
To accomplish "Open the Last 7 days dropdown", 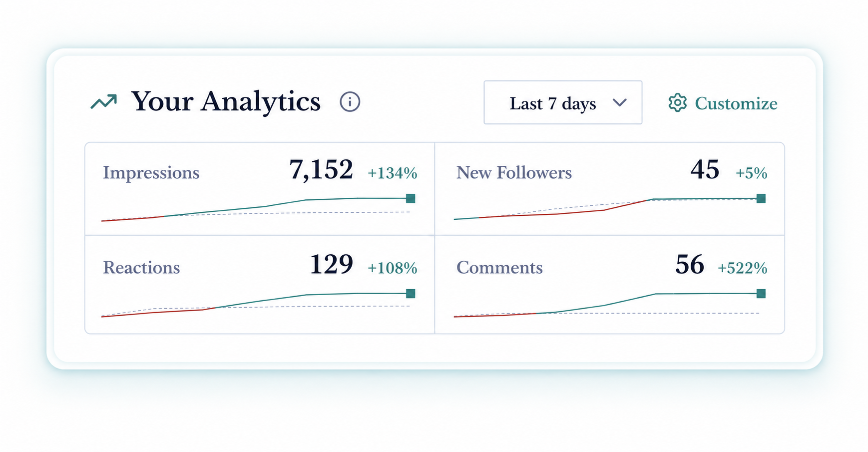I will [x=563, y=102].
